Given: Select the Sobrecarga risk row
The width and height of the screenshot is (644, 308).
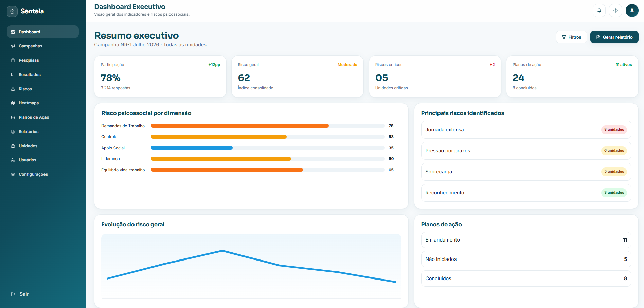Looking at the screenshot, I should [526, 172].
